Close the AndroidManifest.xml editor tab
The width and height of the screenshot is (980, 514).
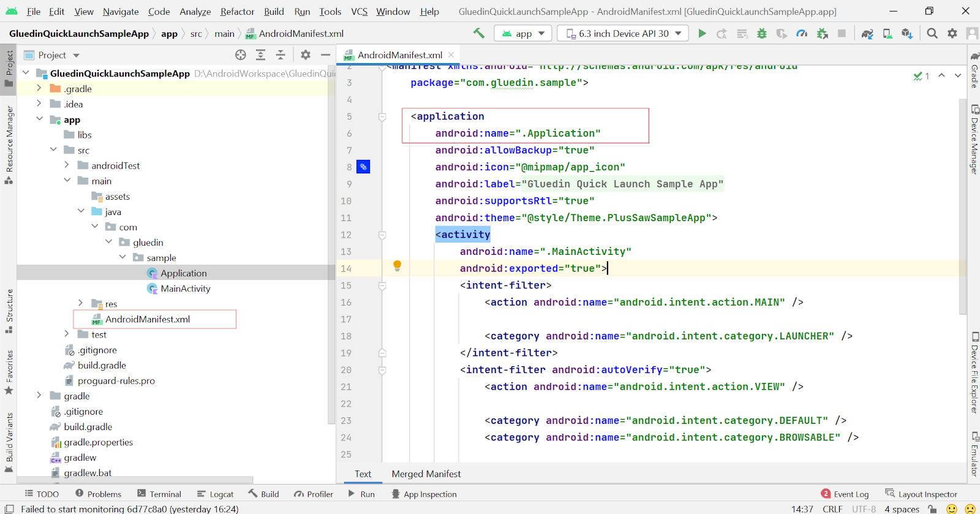[451, 55]
